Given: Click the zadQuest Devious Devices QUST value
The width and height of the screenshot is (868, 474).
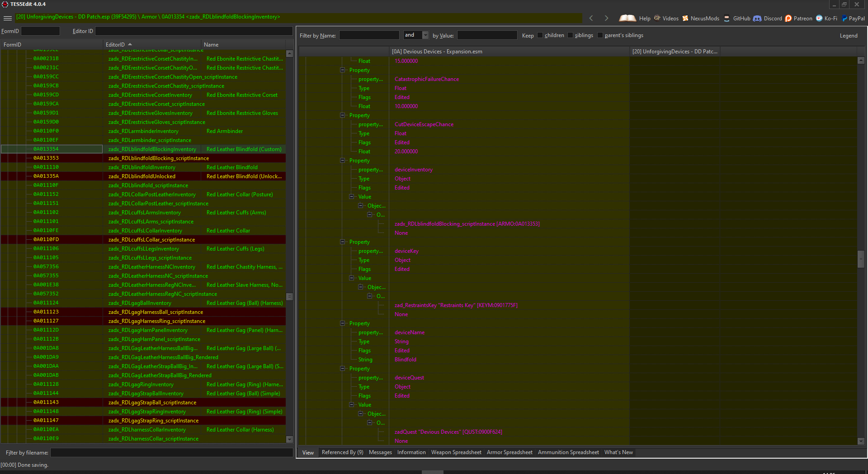Looking at the screenshot, I should pos(448,432).
